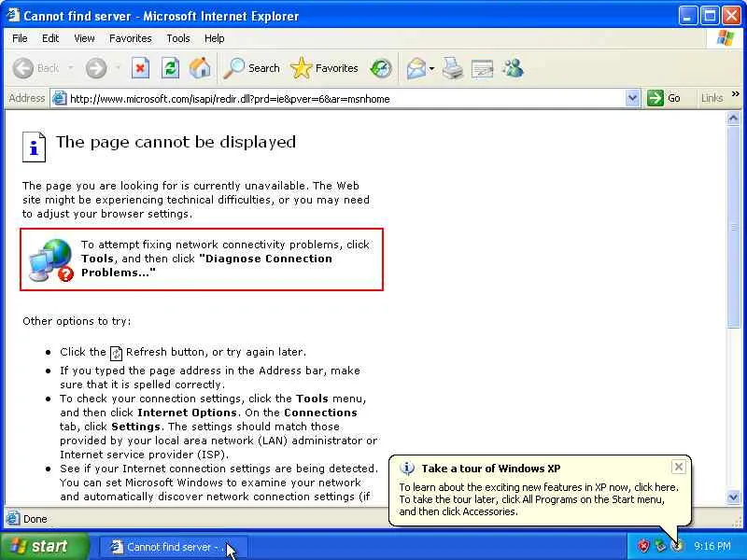The width and height of the screenshot is (747, 560).
Task: Click the 'Diagnose Connection Problems...' text
Action: point(206,265)
